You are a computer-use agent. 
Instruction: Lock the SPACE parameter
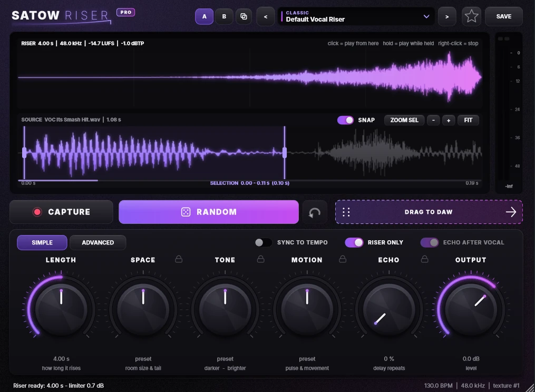click(179, 259)
